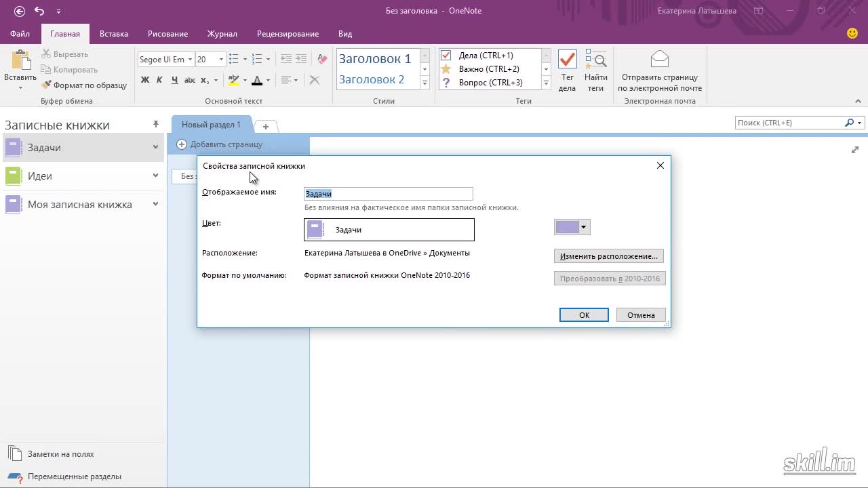Switch to the Журнал ribbon tab
Image resolution: width=868 pixels, height=488 pixels.
[222, 34]
